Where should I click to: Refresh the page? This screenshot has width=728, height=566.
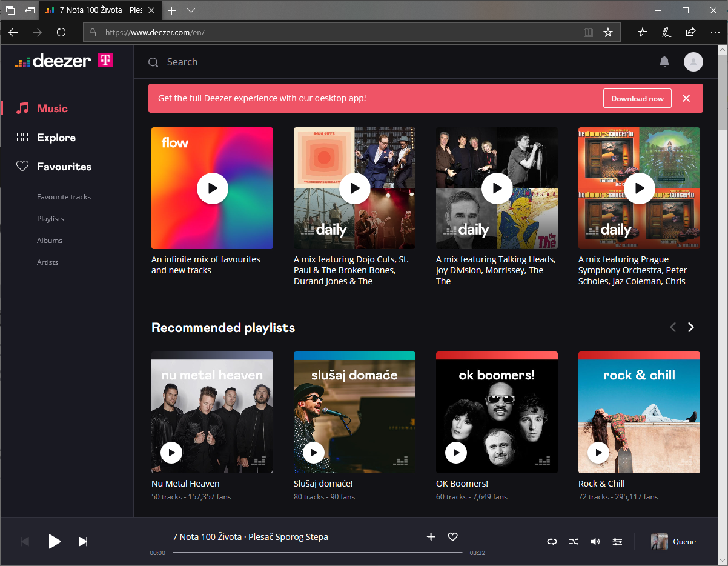(x=61, y=32)
